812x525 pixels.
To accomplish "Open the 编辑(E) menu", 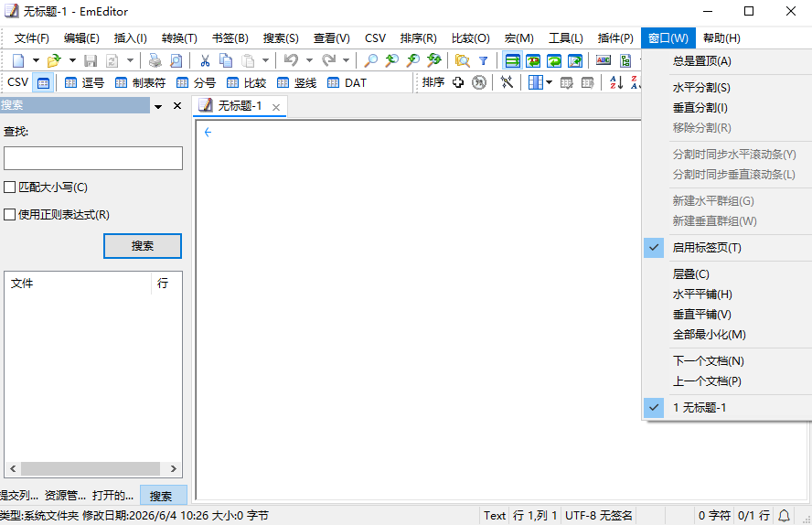I will 81,38.
